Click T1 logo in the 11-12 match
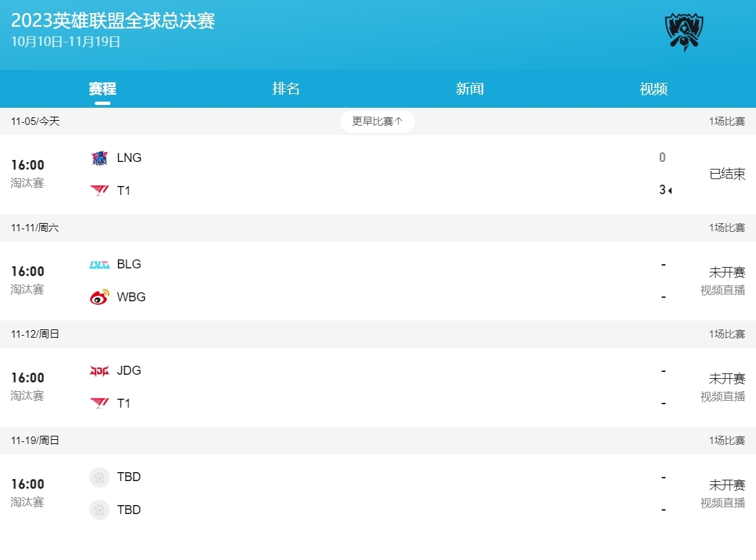The image size is (756, 560). 100,404
